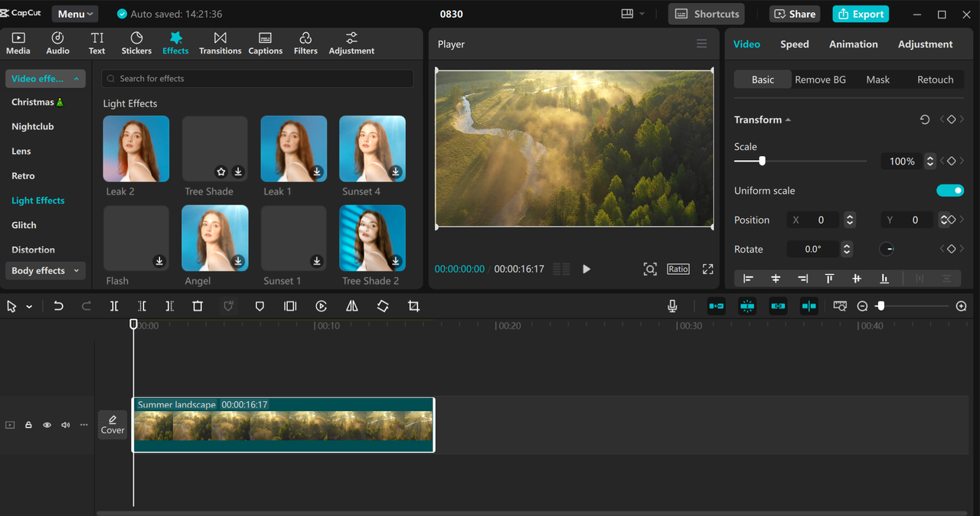Switch to the Animation tab
Image resolution: width=980 pixels, height=516 pixels.
854,44
